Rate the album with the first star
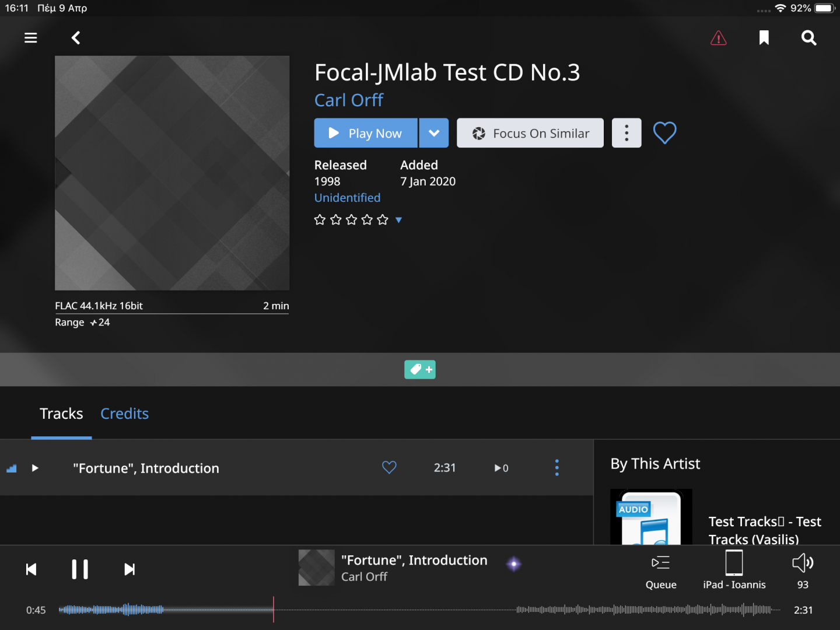Screen dimensions: 840x630 320,220
